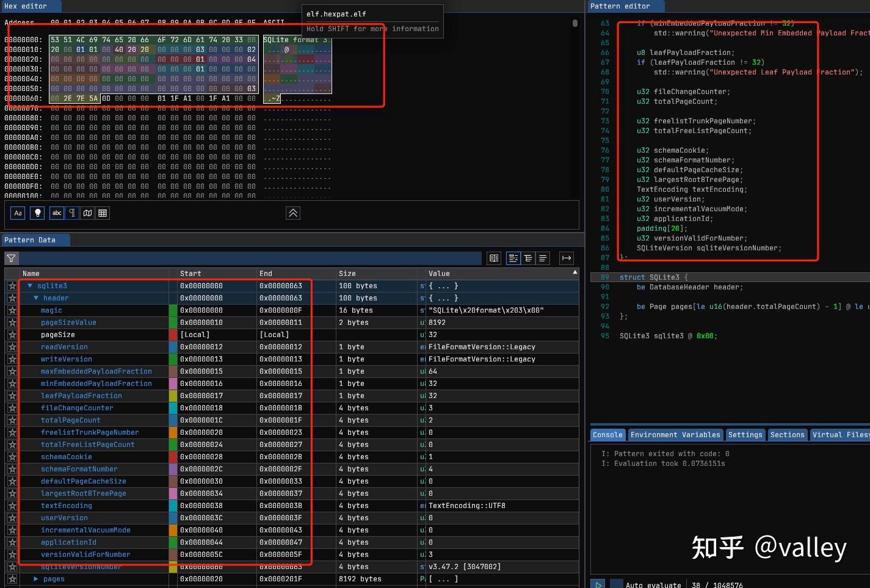Open the Sections tab

pos(788,435)
